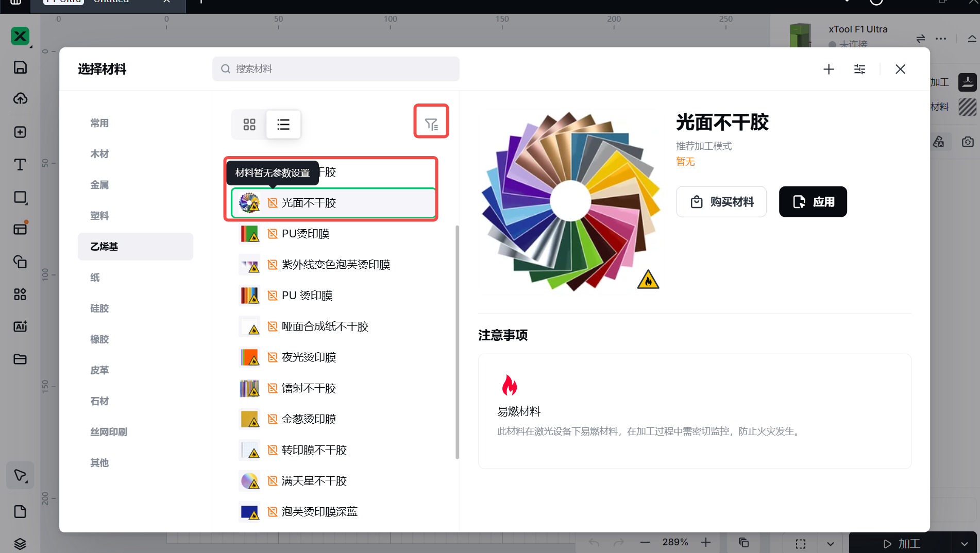
Task: Select PU烫印膜 from material list
Action: click(306, 234)
